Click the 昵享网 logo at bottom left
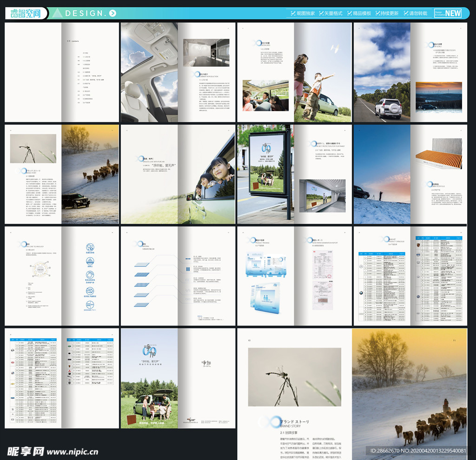476x460 pixels. [x=25, y=451]
